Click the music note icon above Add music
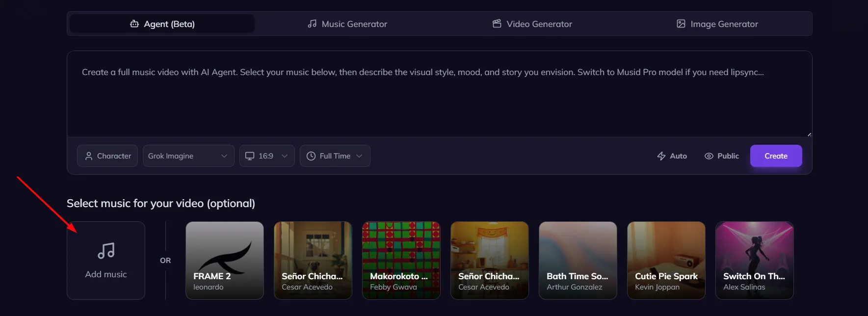868x316 pixels. [x=106, y=251]
